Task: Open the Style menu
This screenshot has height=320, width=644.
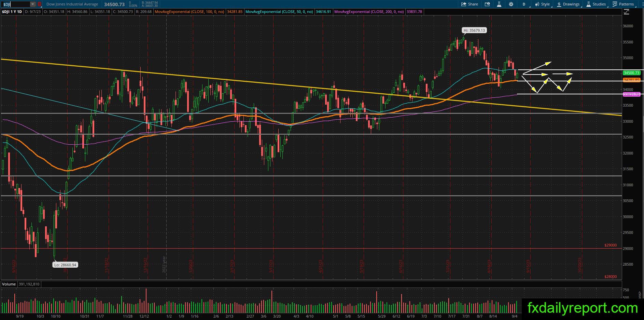Action: click(x=542, y=4)
